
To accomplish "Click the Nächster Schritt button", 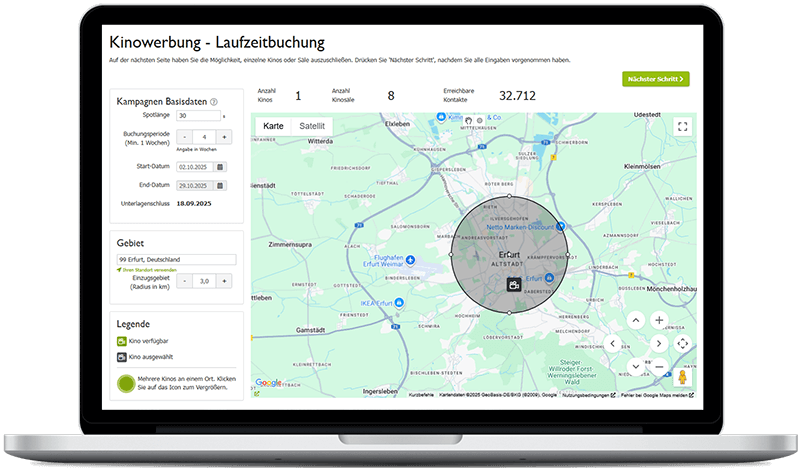I will tap(656, 79).
